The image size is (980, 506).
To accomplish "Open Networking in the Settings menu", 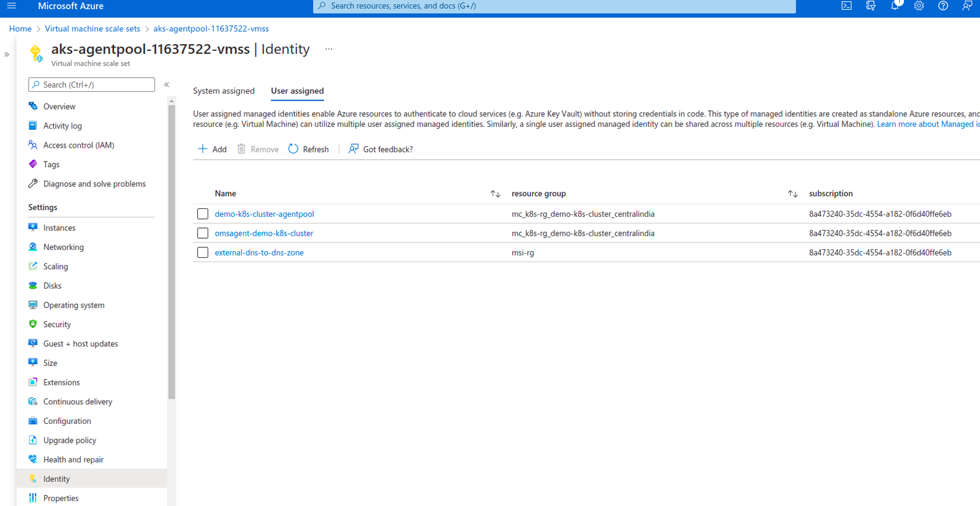I will (64, 247).
